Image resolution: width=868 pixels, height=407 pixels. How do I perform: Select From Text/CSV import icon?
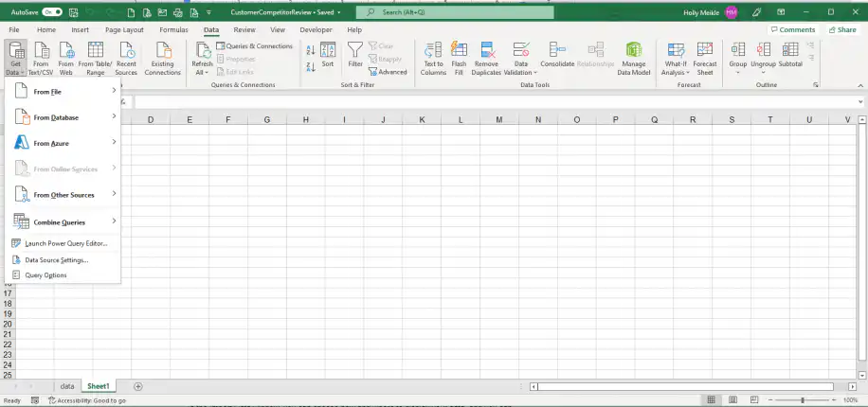pyautogui.click(x=41, y=50)
